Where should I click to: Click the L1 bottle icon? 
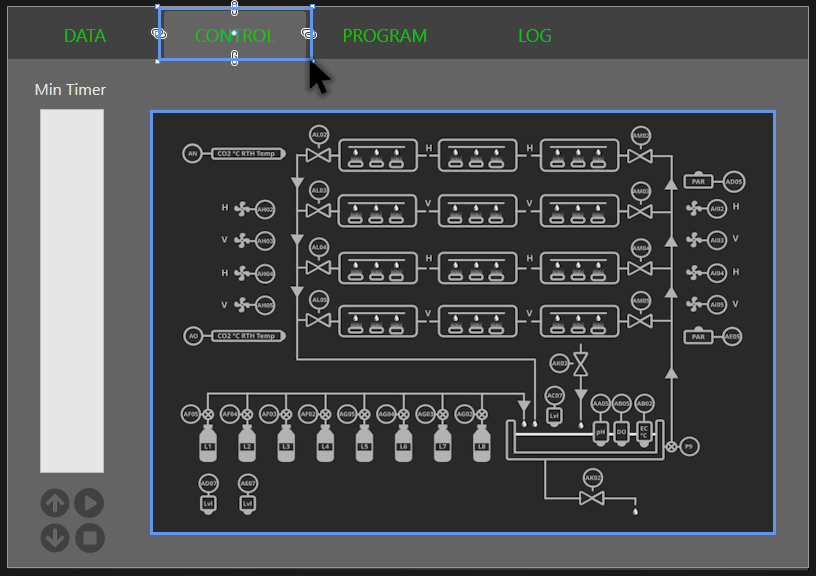click(x=208, y=444)
